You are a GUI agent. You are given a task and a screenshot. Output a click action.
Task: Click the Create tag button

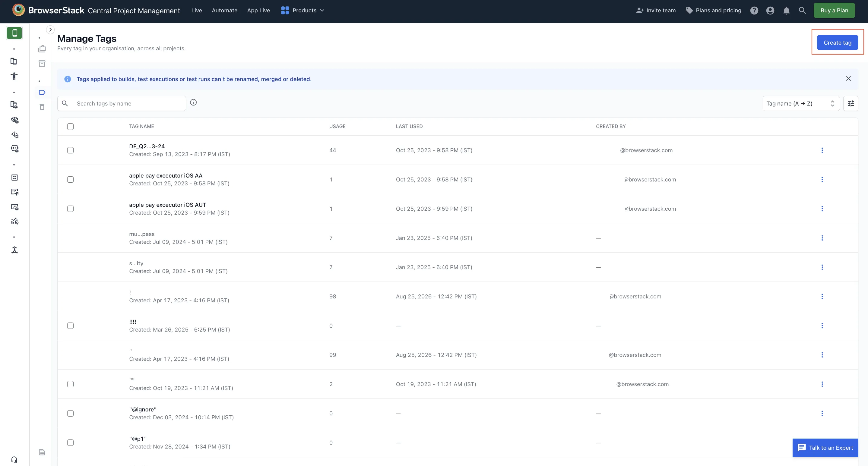(837, 43)
